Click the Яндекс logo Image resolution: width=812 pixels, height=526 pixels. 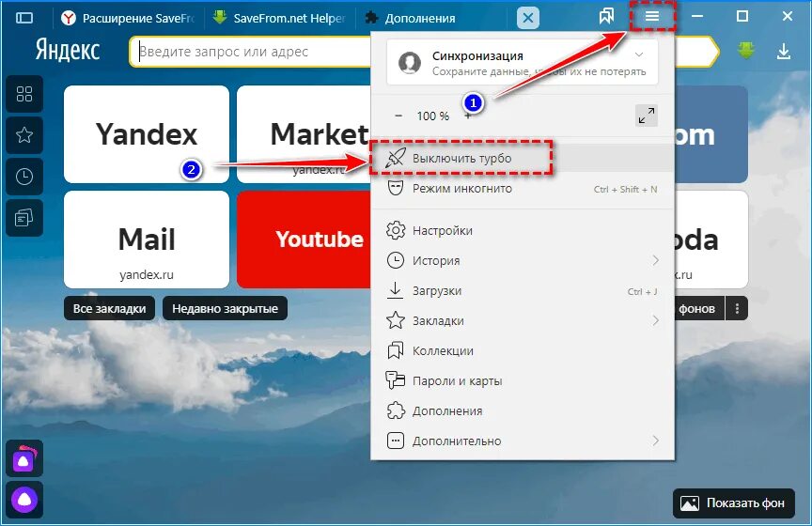point(68,50)
